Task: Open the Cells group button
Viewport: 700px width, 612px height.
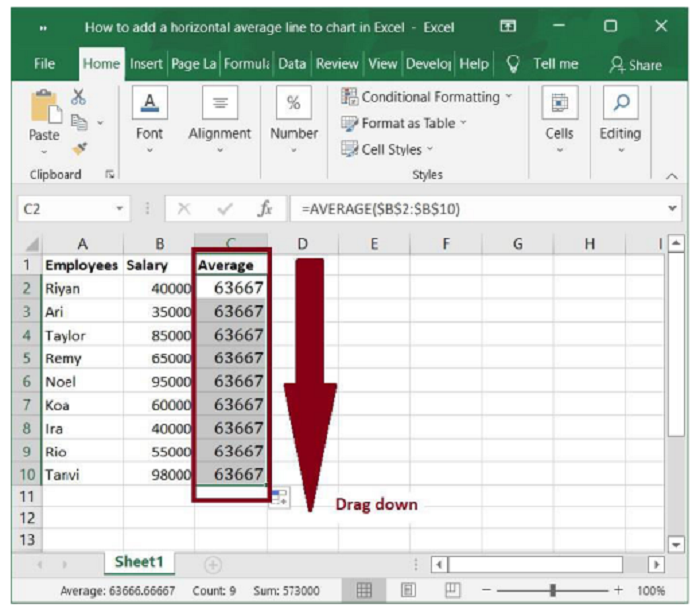Action: coord(559,103)
